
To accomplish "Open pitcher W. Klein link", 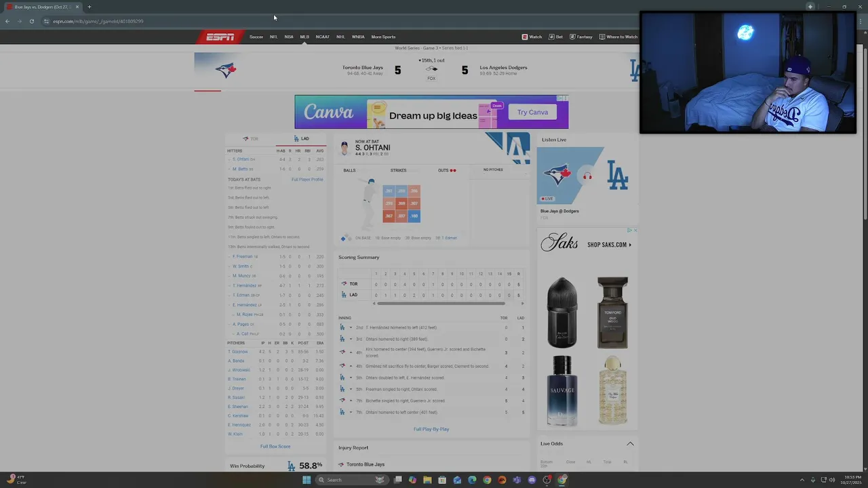I will point(237,434).
